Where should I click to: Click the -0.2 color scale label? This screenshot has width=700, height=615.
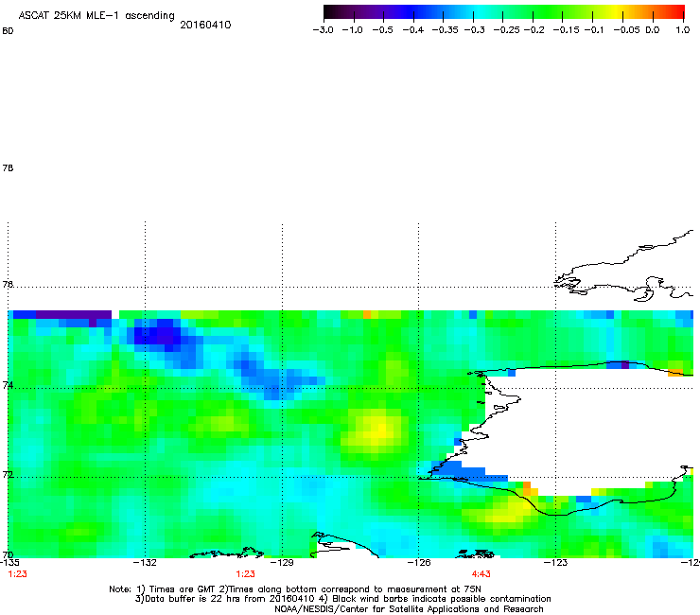[534, 30]
